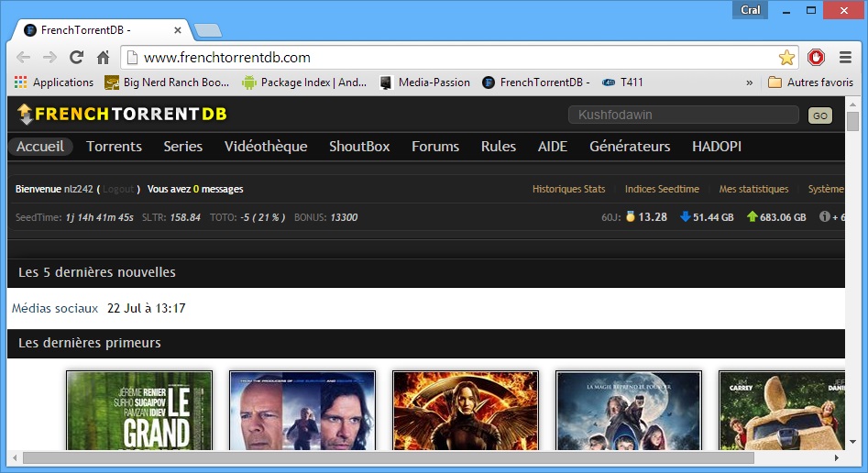
Task: Open the Autres favoris folder
Action: pyautogui.click(x=811, y=82)
